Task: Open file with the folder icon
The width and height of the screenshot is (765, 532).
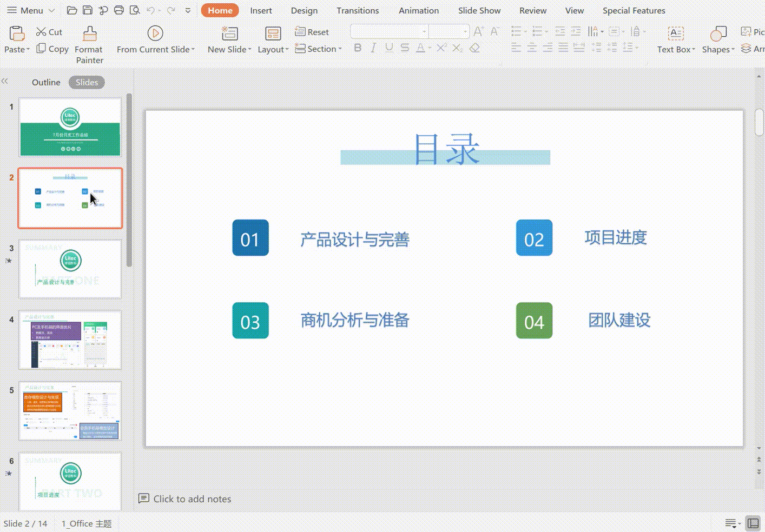Action: coord(71,10)
